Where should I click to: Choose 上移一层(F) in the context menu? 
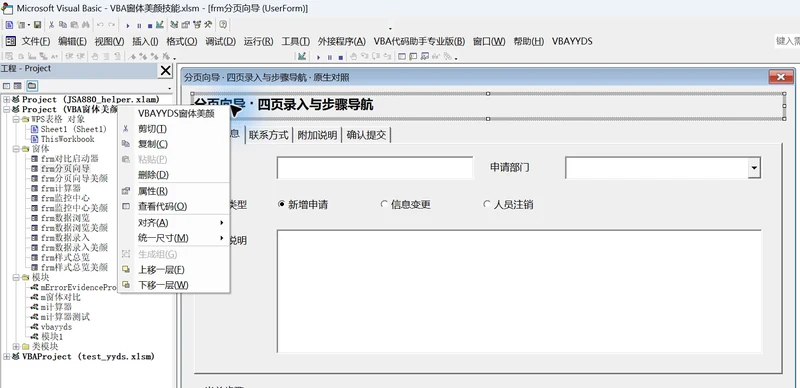point(174,270)
